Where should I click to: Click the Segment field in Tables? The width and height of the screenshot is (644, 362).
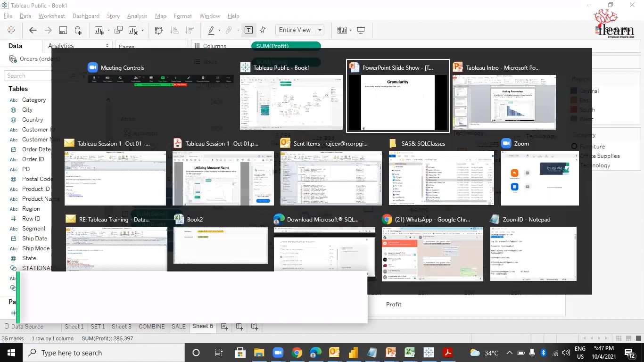34,229
